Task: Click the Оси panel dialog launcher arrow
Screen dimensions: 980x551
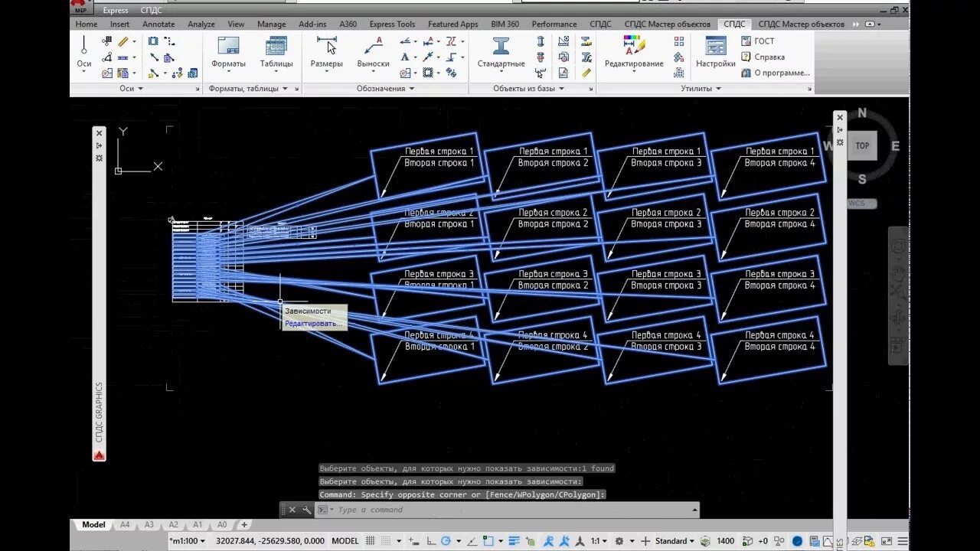Action: 198,90
